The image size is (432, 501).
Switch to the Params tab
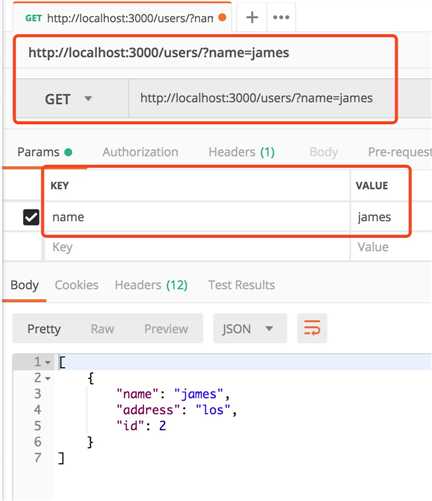point(44,152)
